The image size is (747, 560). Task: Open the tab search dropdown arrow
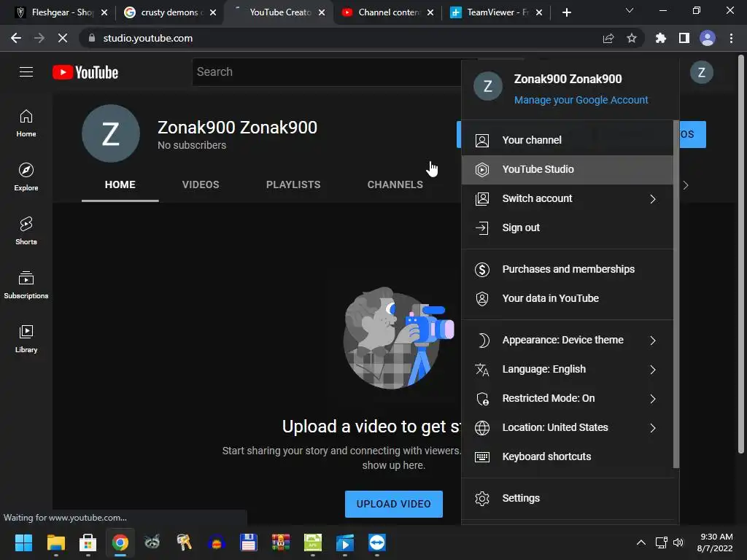coord(630,10)
